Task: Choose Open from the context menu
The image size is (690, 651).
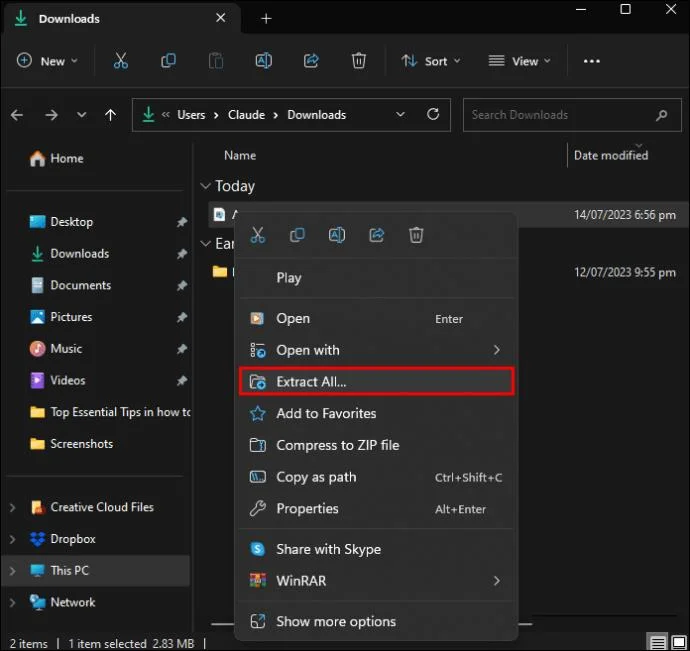Action: click(377, 318)
